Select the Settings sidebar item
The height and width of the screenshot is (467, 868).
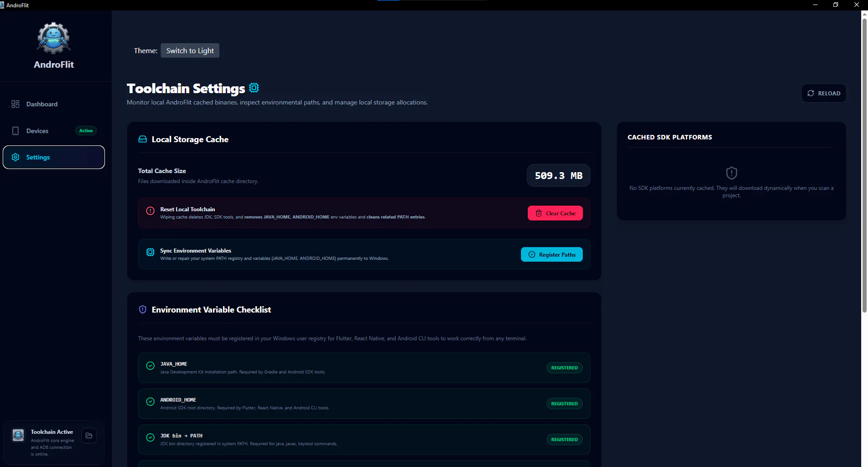(x=54, y=157)
